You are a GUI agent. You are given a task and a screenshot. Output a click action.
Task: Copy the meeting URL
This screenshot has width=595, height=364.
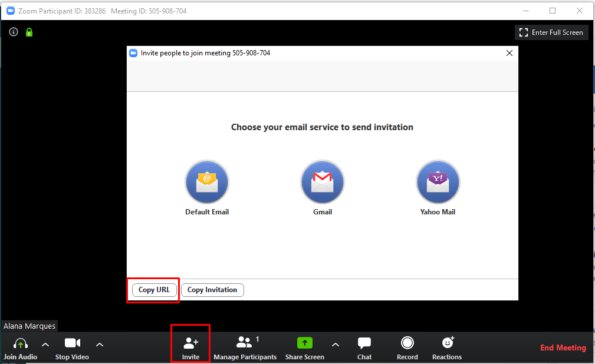(154, 290)
